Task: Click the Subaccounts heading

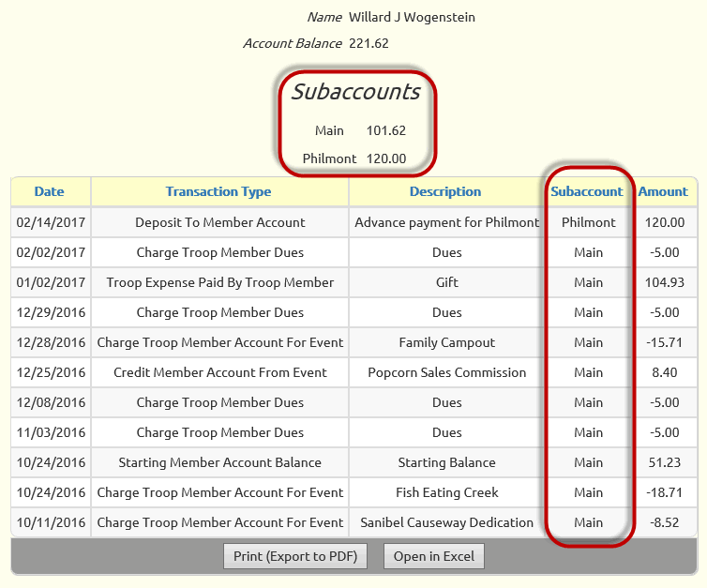Action: (x=355, y=92)
